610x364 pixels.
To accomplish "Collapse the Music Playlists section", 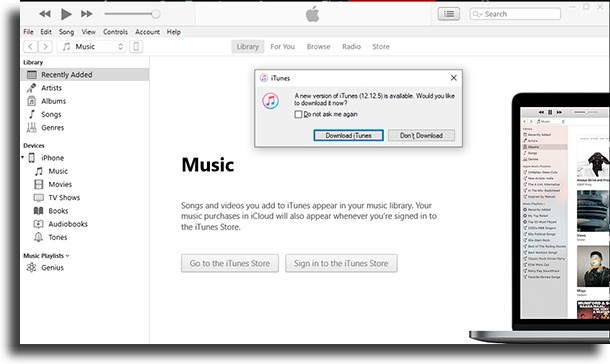I will [68, 256].
